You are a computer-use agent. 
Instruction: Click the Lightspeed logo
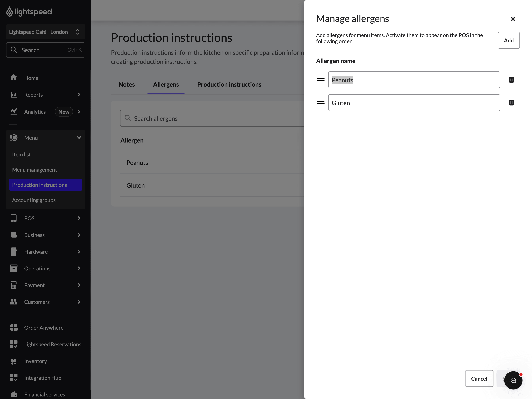(29, 11)
